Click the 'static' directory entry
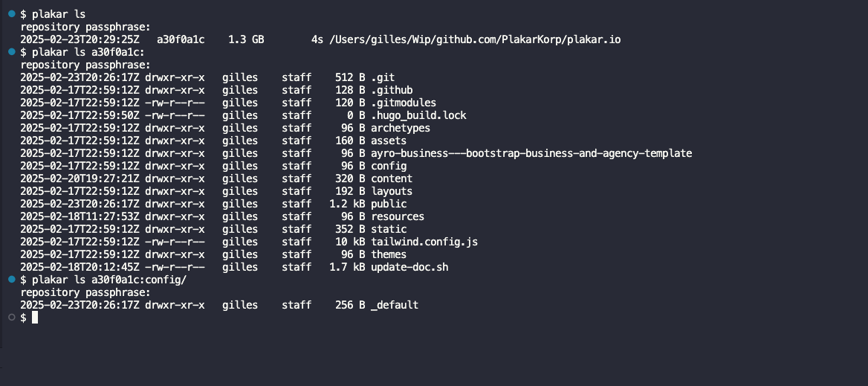Viewport: 868px width, 386px height. (389, 229)
